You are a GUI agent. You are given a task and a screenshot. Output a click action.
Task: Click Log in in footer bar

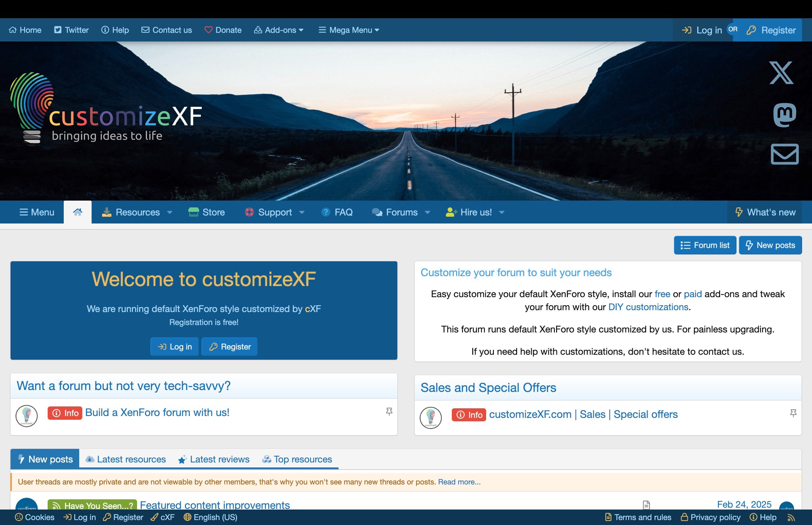80,518
